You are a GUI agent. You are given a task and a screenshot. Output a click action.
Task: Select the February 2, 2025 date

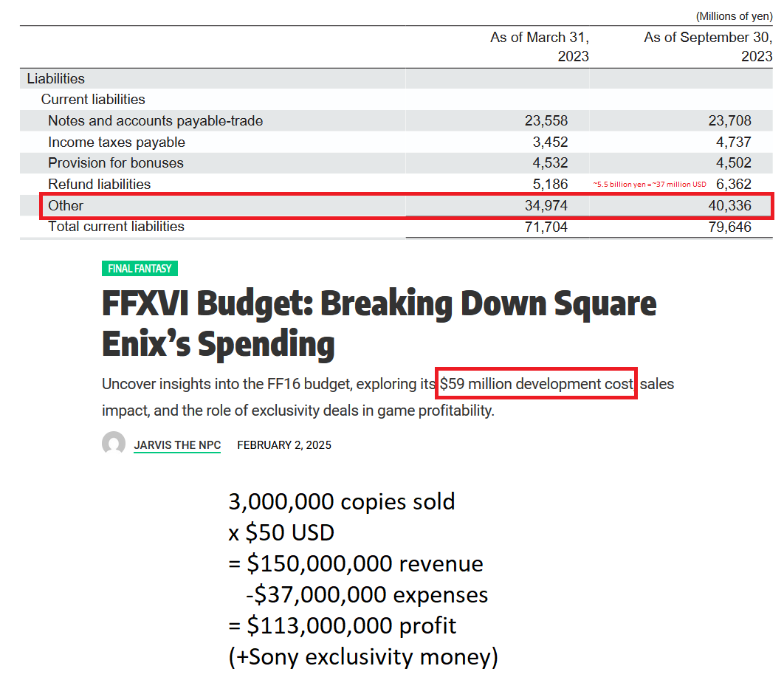click(x=284, y=445)
